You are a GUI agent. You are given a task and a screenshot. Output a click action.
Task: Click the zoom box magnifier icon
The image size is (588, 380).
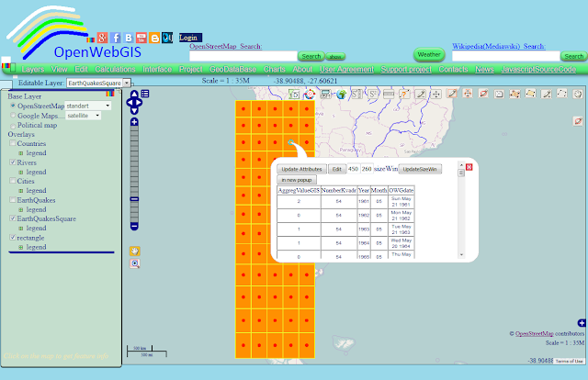(x=135, y=263)
